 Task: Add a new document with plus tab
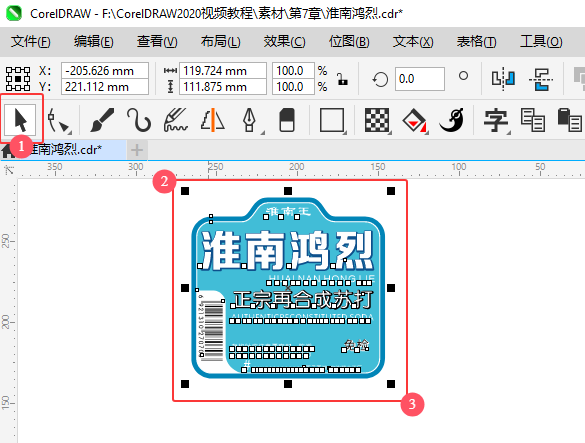click(x=137, y=150)
